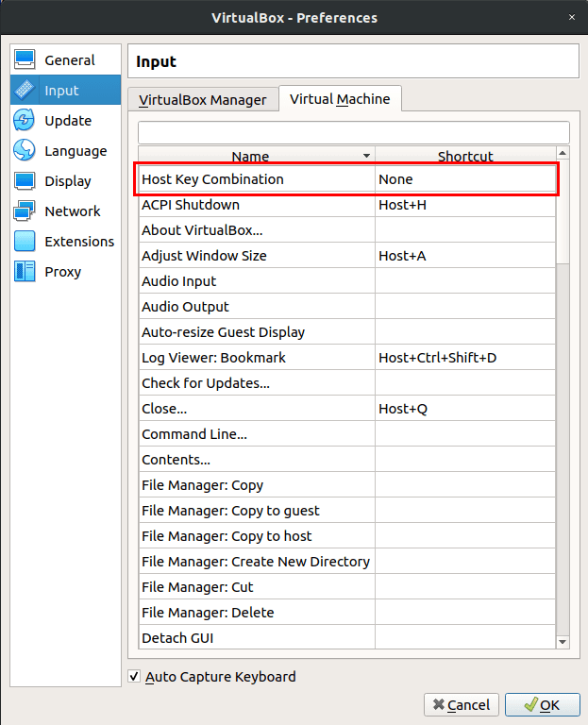Select File Manager: Create New Directory row
This screenshot has height=725, width=588.
(x=347, y=561)
